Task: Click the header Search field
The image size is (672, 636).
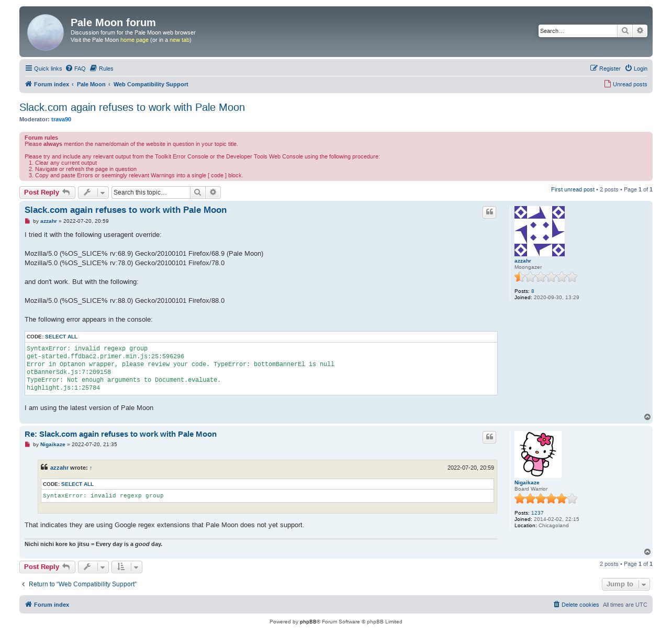Action: 578,31
